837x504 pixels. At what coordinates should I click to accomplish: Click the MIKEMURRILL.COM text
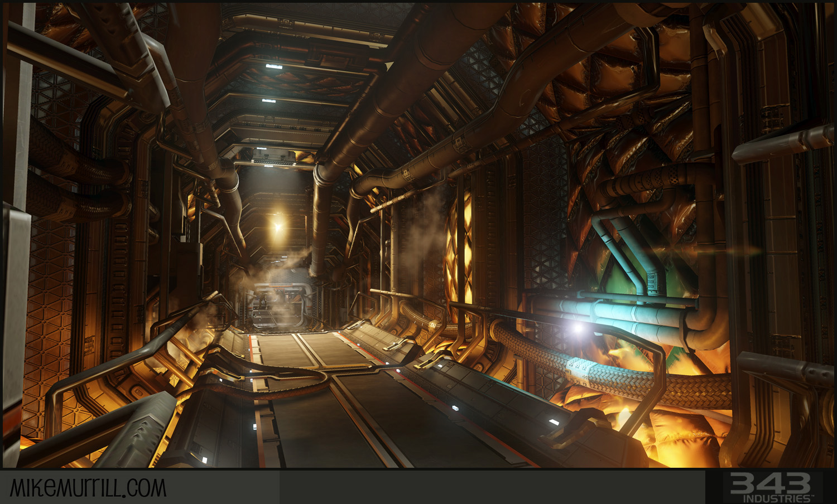coord(88,487)
